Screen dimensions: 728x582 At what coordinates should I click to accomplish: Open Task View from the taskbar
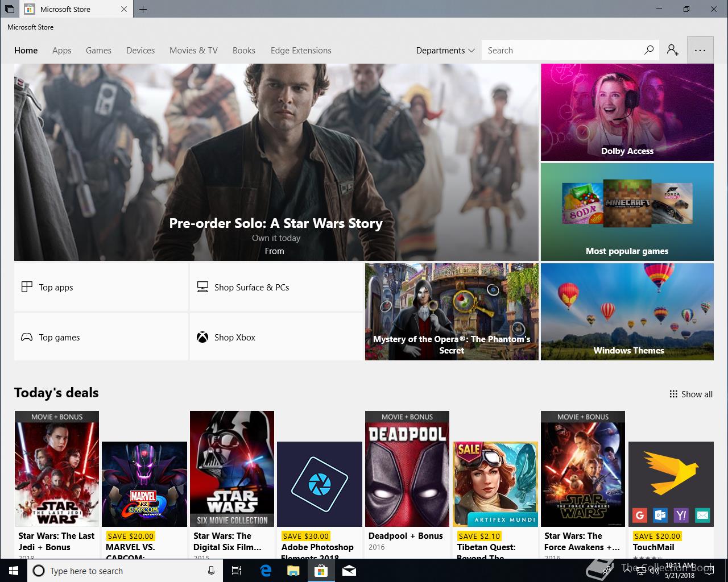pyautogui.click(x=237, y=571)
